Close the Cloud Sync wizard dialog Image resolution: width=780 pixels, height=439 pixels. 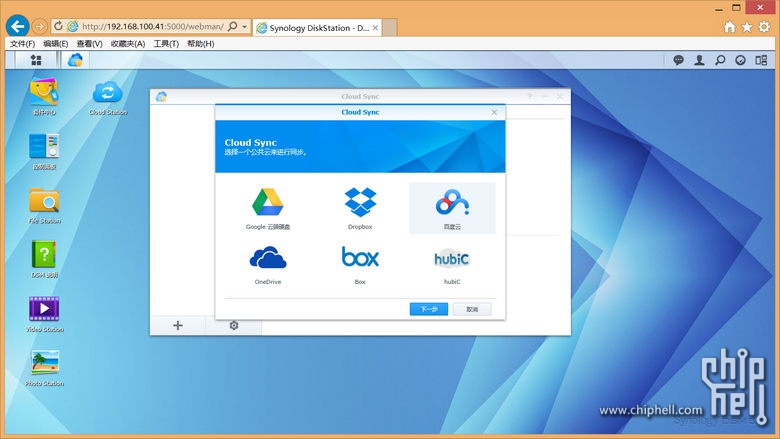(494, 112)
